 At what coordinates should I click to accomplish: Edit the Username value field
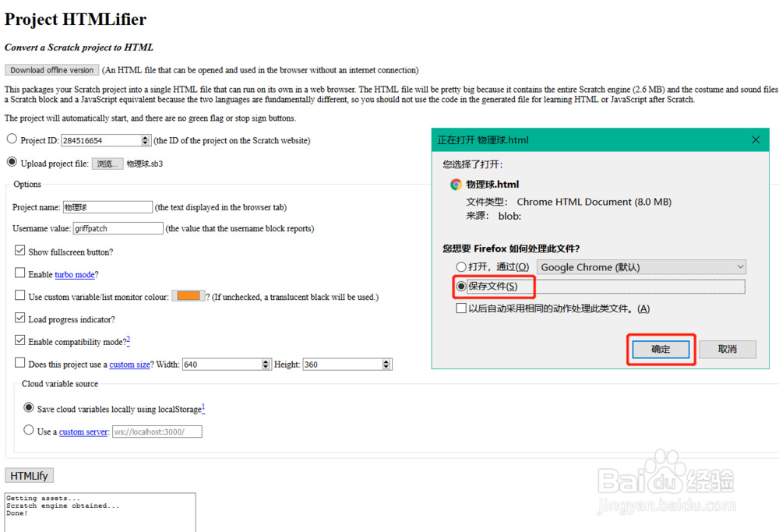point(118,228)
